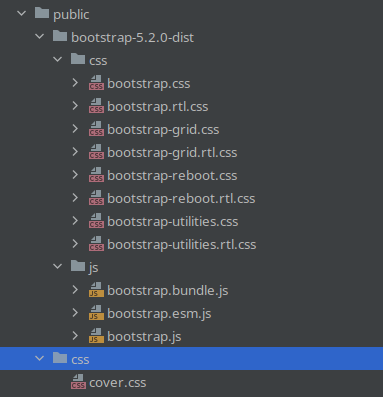This screenshot has width=383, height=397.
Task: Collapse the public folder
Action: click(x=22, y=14)
